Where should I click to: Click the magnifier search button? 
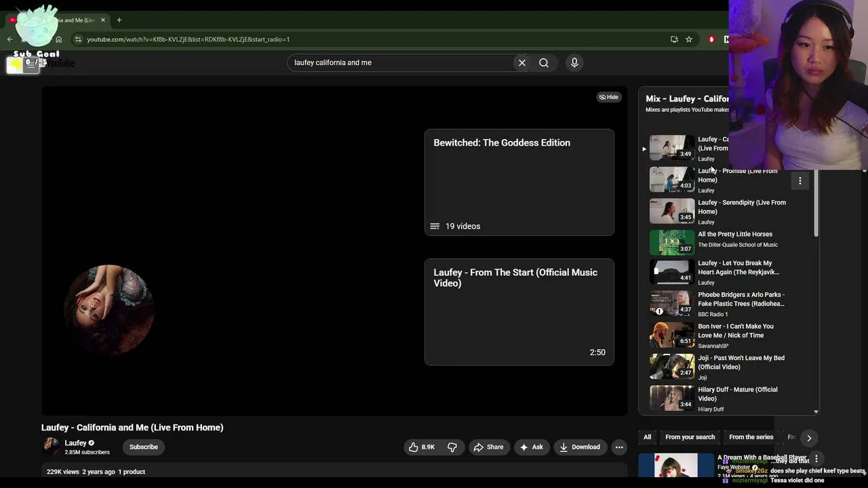[x=544, y=62]
